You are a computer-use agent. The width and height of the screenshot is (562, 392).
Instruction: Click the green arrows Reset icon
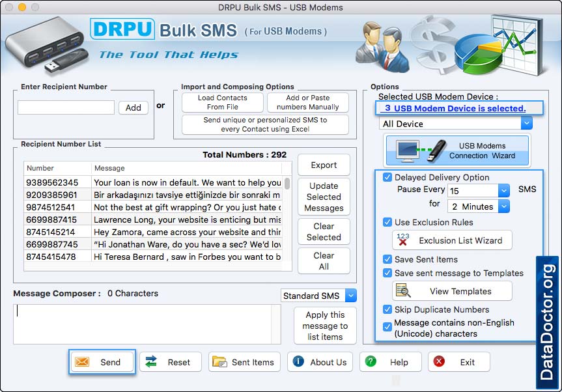click(151, 362)
